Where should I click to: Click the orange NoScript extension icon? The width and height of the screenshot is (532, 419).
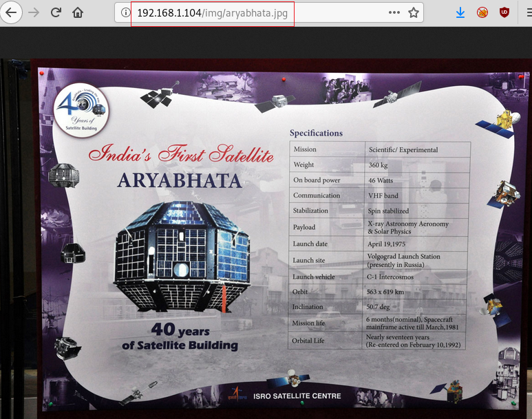pos(482,12)
